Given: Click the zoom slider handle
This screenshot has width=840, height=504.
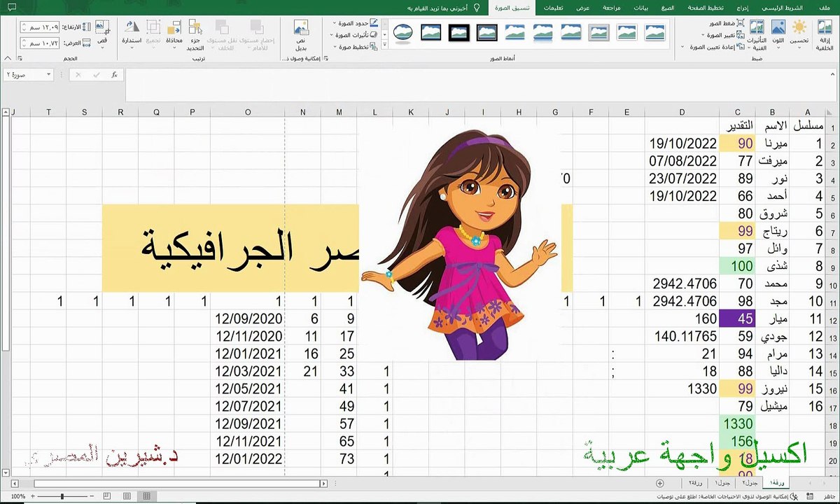Looking at the screenshot, I should point(62,496).
